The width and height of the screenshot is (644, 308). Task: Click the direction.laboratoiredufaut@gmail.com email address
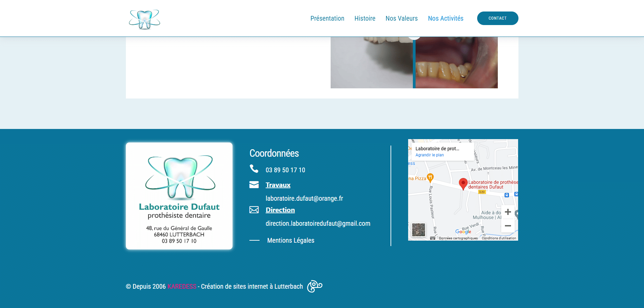(x=318, y=223)
